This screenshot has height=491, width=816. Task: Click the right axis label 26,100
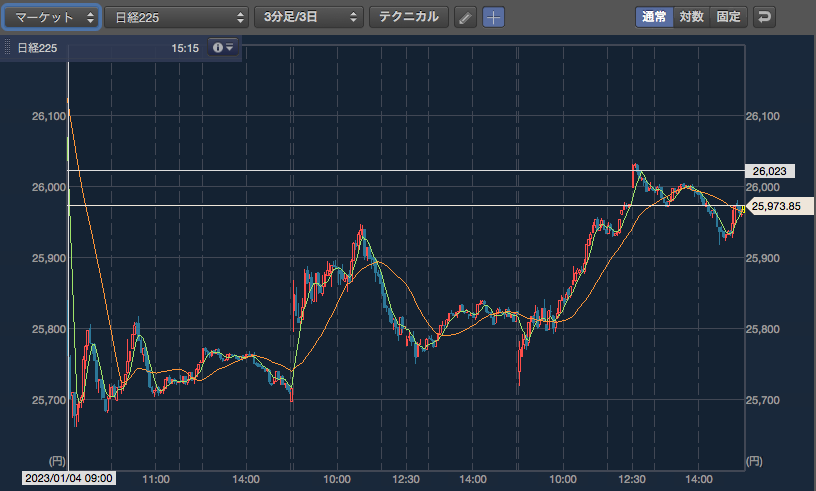coord(763,116)
